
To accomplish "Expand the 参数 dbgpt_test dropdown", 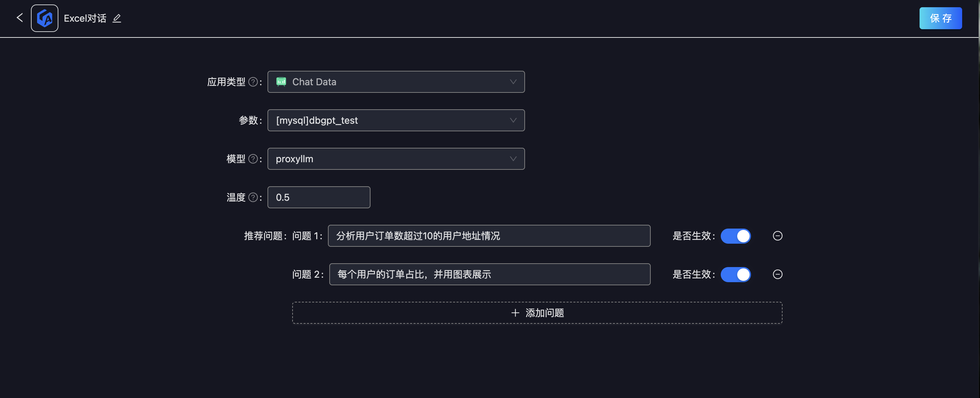I will (x=396, y=120).
